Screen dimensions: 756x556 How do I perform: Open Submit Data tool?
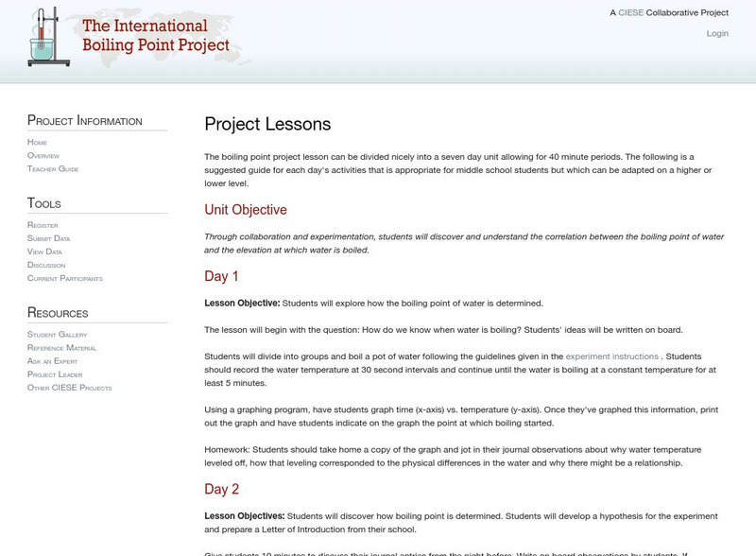(47, 238)
